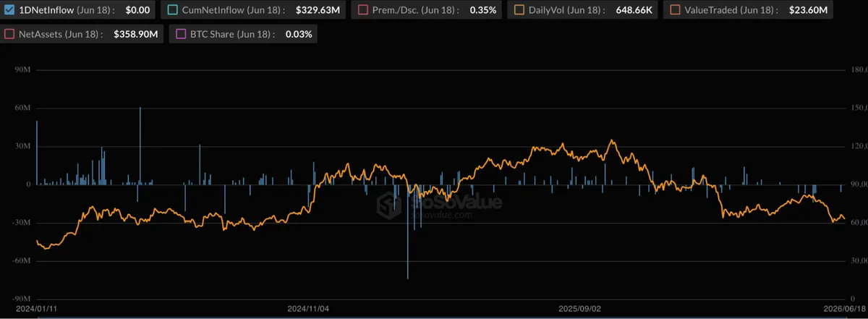Screen dimensions: 868x319
Task: Click the -60M left axis label
Action: [x=20, y=260]
